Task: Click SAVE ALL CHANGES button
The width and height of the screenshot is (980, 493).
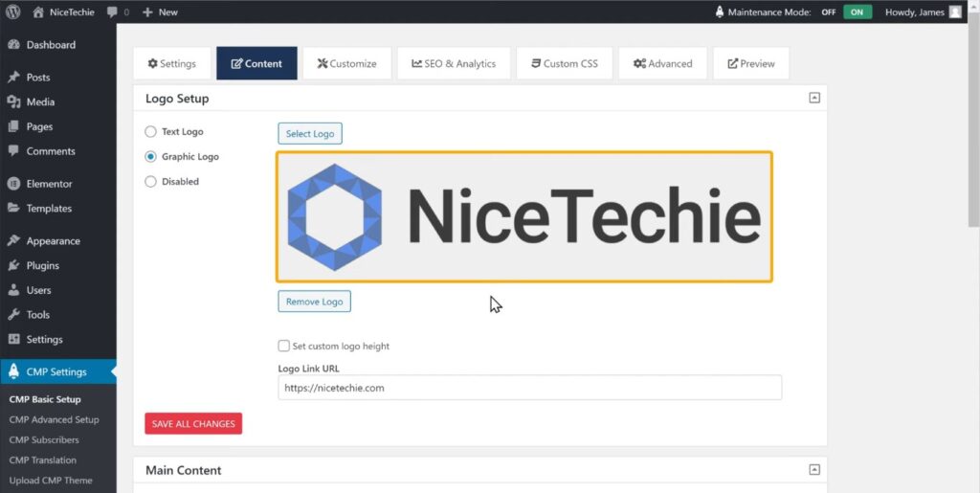Action: pyautogui.click(x=193, y=424)
